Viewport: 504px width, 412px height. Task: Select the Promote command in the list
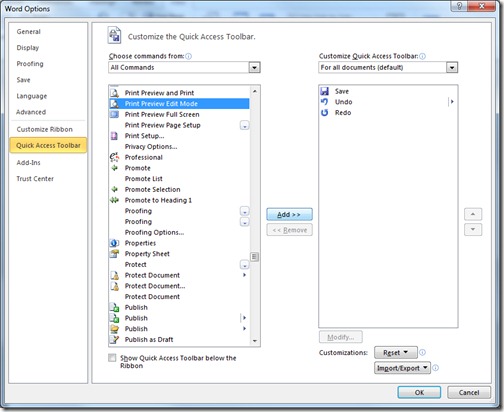point(179,168)
